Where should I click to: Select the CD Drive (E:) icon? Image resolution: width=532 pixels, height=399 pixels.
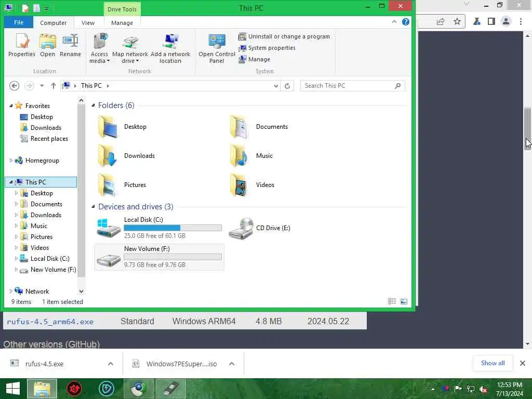tap(241, 228)
